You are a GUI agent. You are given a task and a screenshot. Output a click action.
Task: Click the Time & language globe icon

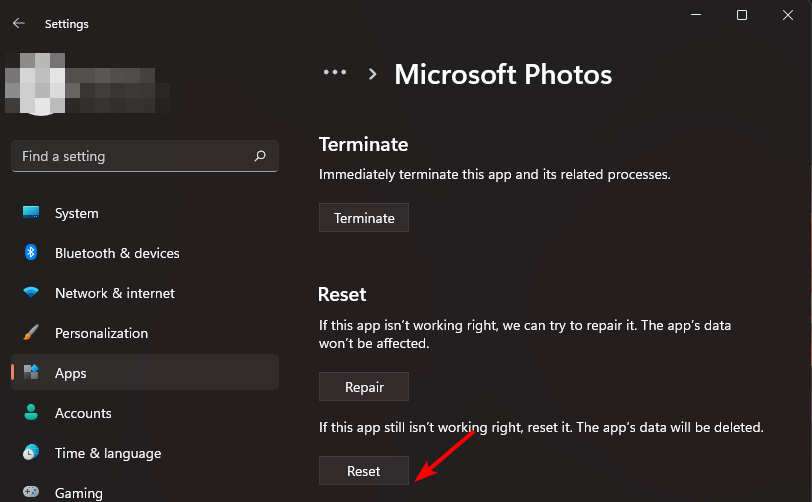tap(31, 453)
